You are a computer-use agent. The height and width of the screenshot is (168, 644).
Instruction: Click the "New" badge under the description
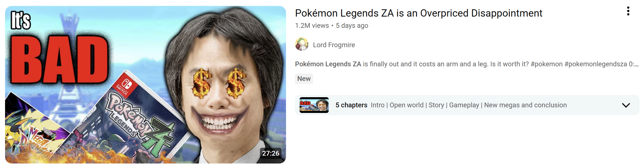(304, 79)
